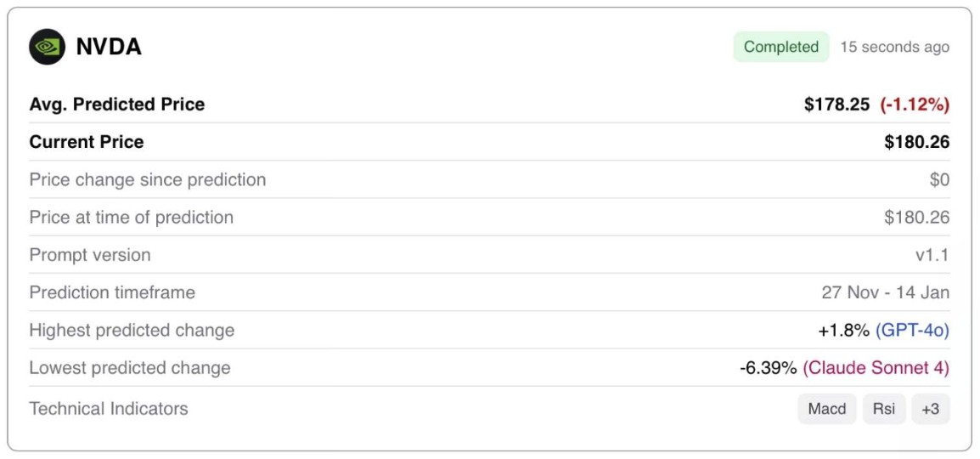Click the $178.25 average predicted price

point(836,105)
